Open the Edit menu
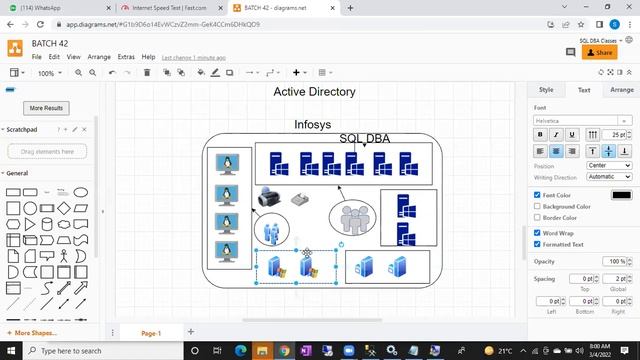Screen dimensions: 640x360 [54, 57]
